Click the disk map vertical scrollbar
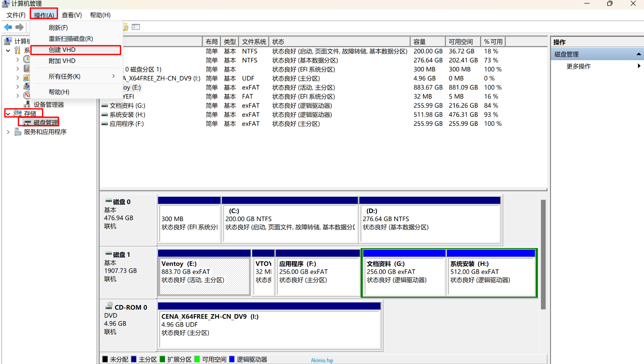Viewport: 644px width, 364px height. (543, 254)
